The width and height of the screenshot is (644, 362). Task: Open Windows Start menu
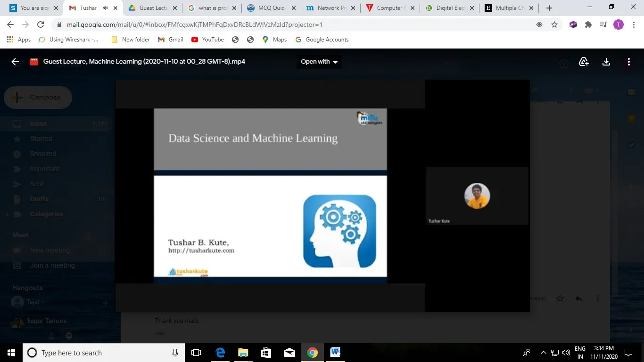tap(11, 353)
